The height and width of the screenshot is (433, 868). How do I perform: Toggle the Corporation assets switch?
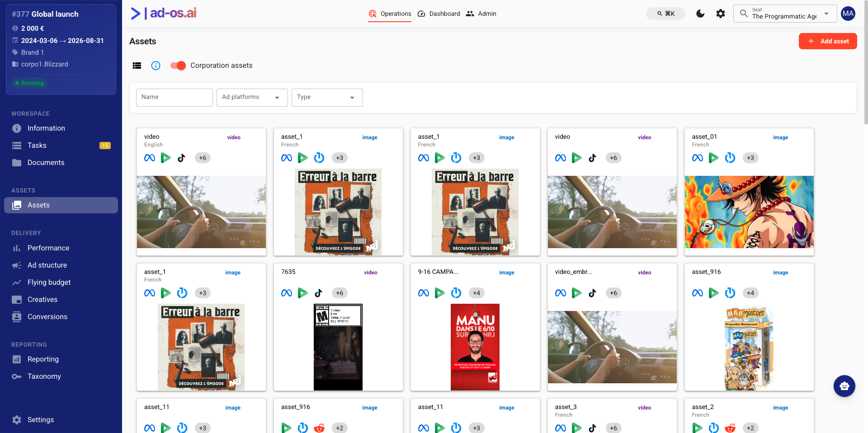178,66
